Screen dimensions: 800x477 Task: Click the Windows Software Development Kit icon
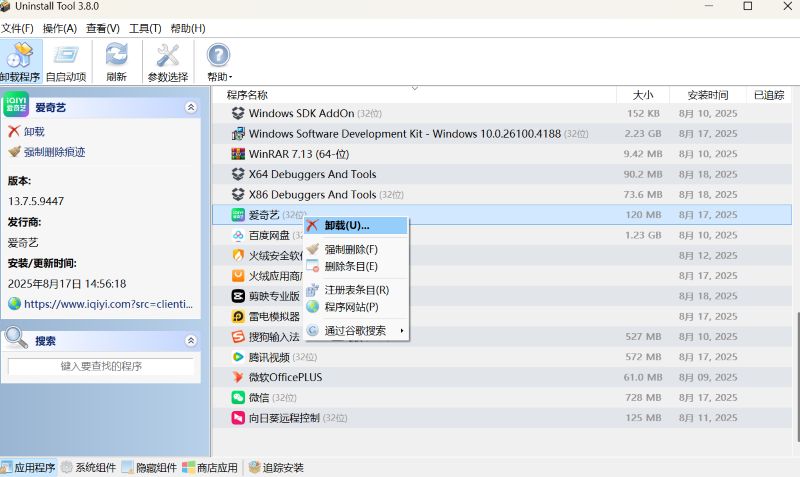coord(238,134)
